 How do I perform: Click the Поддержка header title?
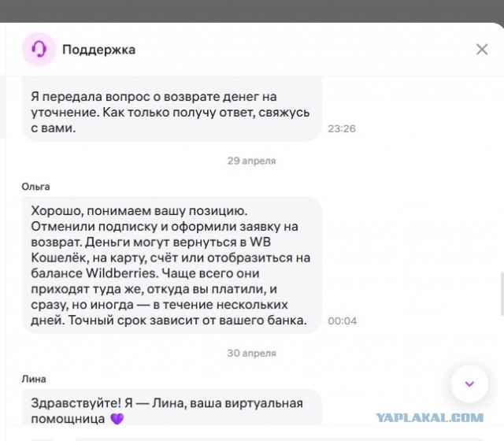tap(98, 50)
